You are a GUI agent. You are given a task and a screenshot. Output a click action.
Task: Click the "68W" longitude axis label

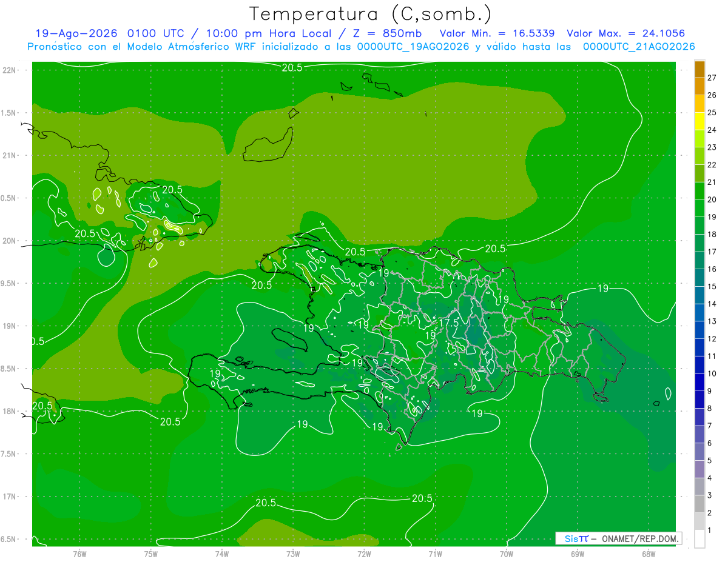pos(649,554)
